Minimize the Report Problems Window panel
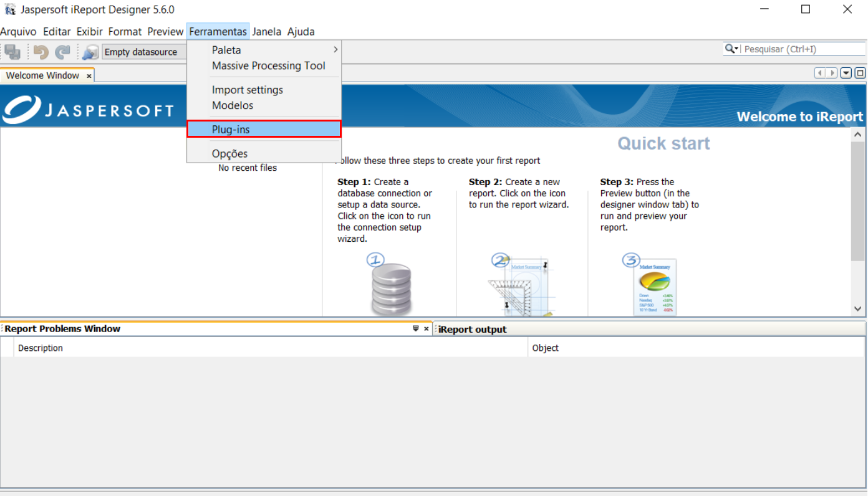 (416, 328)
